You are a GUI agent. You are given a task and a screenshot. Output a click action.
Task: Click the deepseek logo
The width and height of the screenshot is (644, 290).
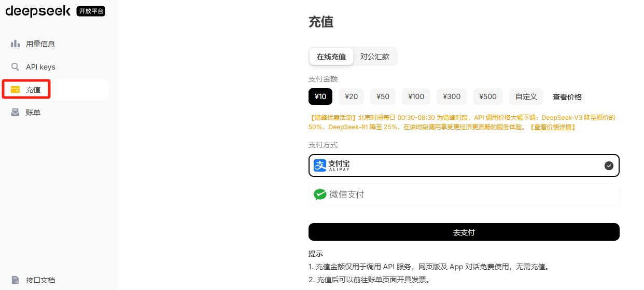tap(38, 11)
